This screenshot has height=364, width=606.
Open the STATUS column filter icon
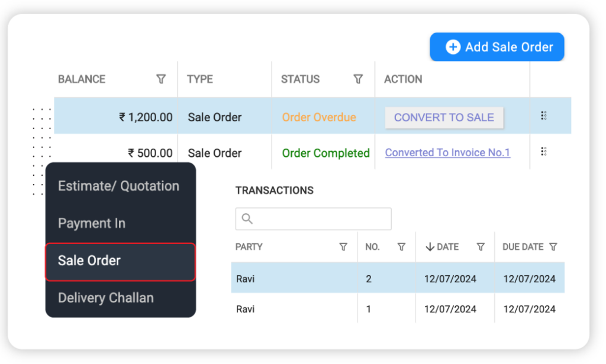(x=358, y=79)
